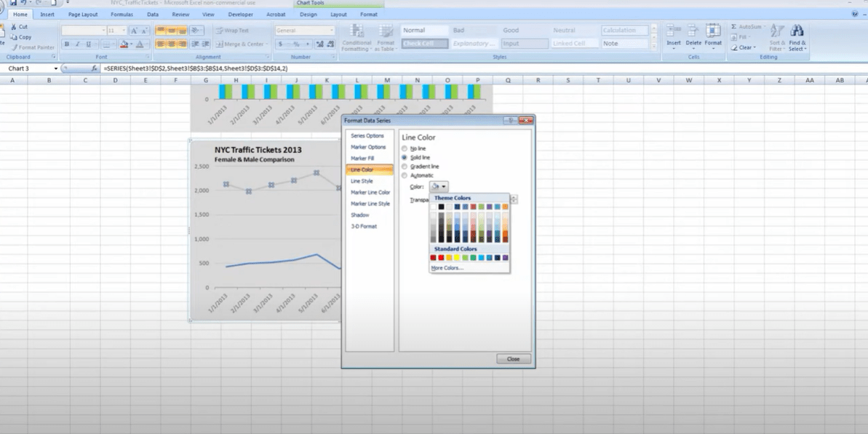
Task: Choose the No line option
Action: (x=405, y=147)
